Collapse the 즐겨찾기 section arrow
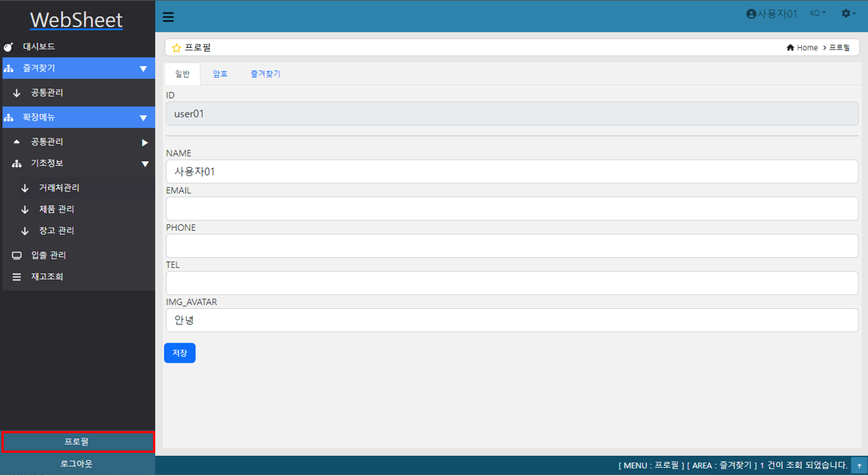Image resolution: width=868 pixels, height=476 pixels. pyautogui.click(x=143, y=69)
